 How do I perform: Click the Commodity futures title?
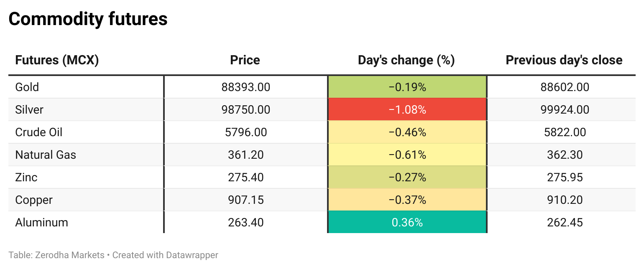coord(88,19)
